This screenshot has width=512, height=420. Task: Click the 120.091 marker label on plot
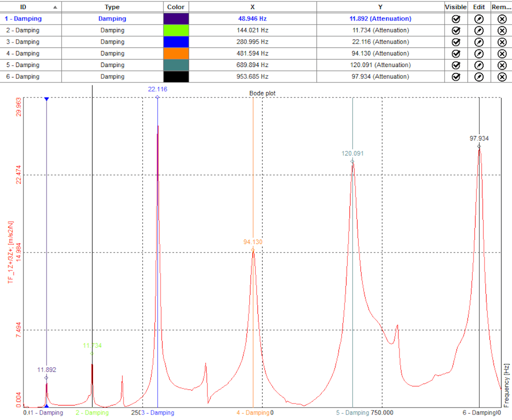(x=352, y=153)
